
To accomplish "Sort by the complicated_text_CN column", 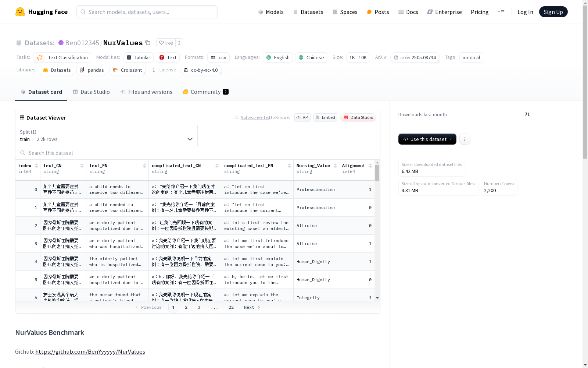I will tap(217, 166).
